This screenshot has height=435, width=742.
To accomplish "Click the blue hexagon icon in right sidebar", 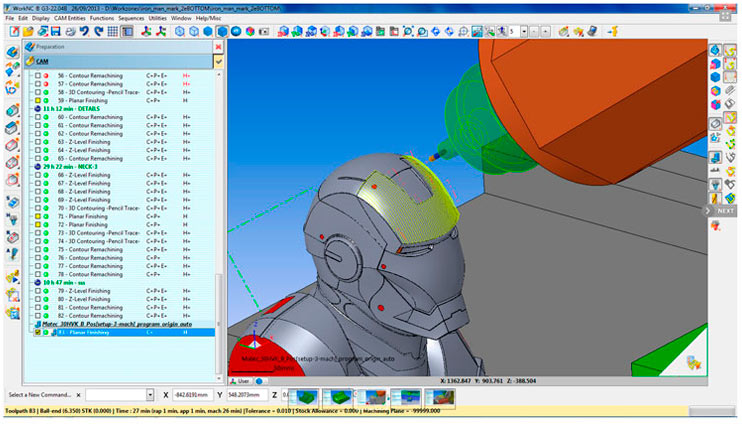I will [x=715, y=77].
